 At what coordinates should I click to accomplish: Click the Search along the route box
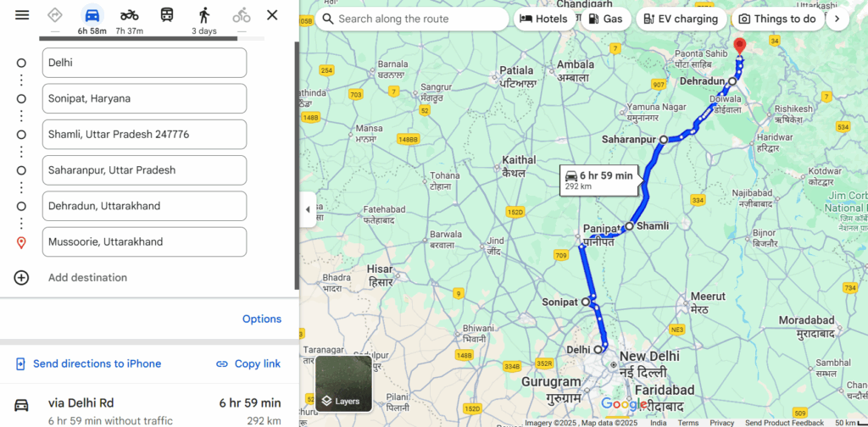[412, 19]
